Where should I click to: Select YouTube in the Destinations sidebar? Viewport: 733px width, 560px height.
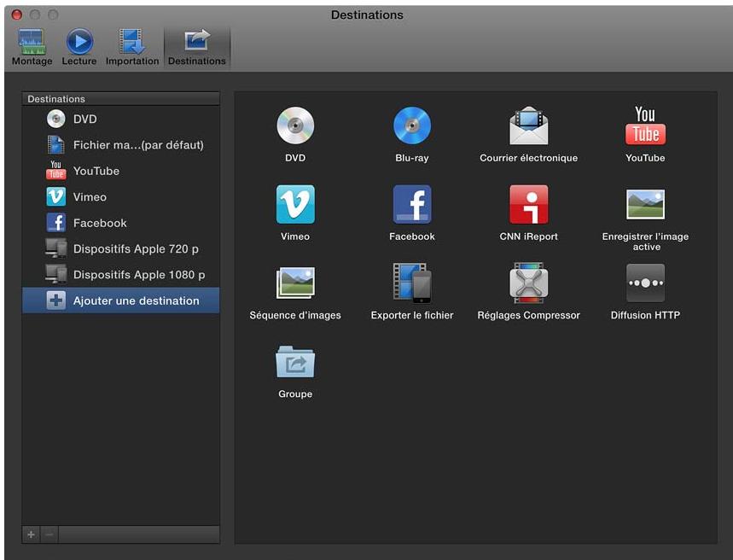[120, 171]
